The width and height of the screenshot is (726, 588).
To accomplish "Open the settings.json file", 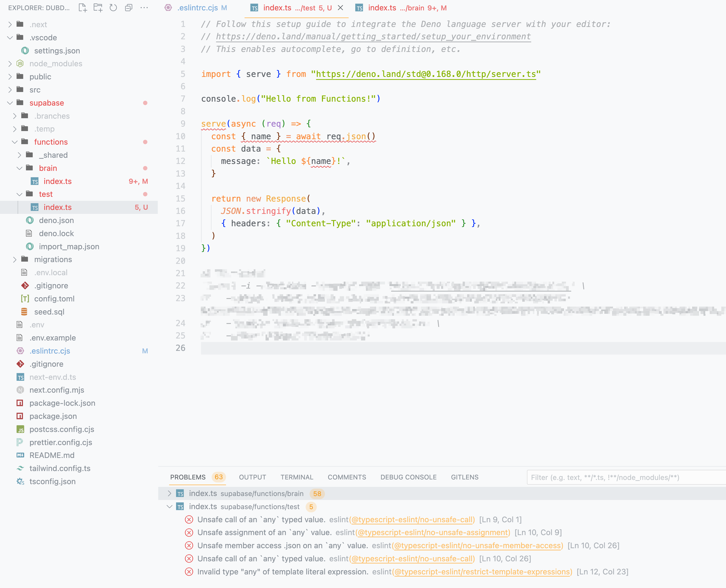I will click(x=57, y=51).
